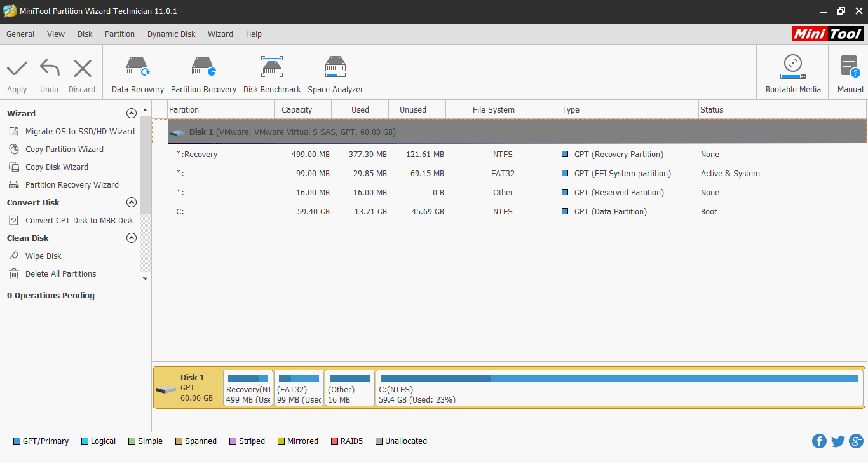Select the Disk 1 header row
868x463 pixels.
(517, 132)
